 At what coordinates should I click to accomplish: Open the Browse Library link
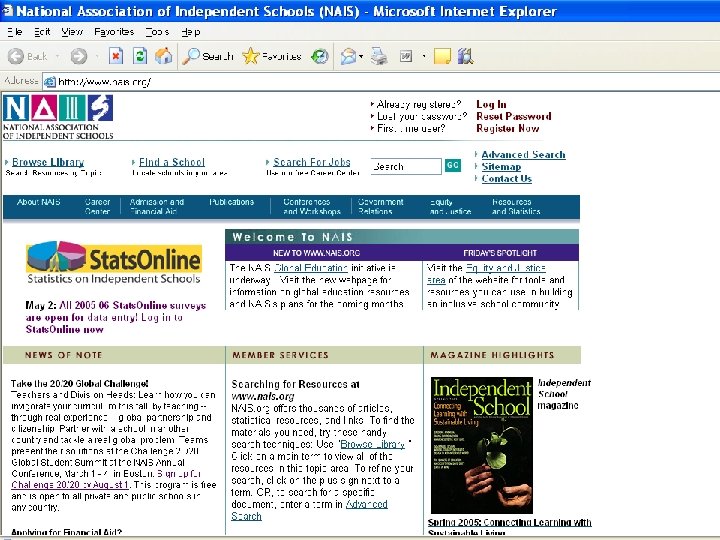pos(48,162)
